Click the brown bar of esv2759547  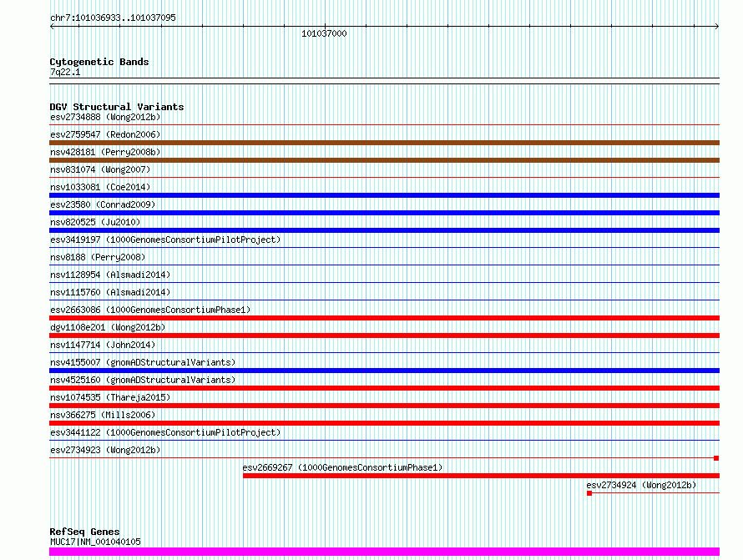coord(384,143)
